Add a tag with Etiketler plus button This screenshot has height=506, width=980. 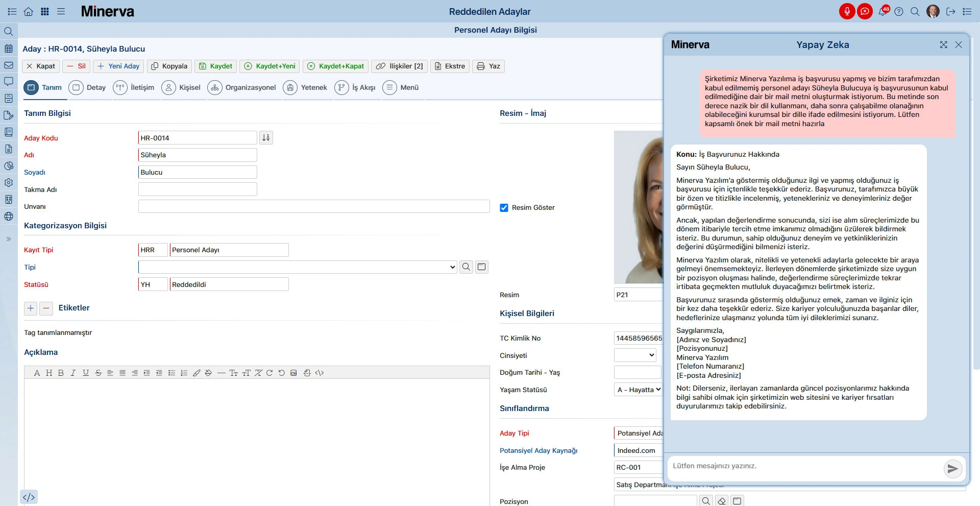coord(31,308)
